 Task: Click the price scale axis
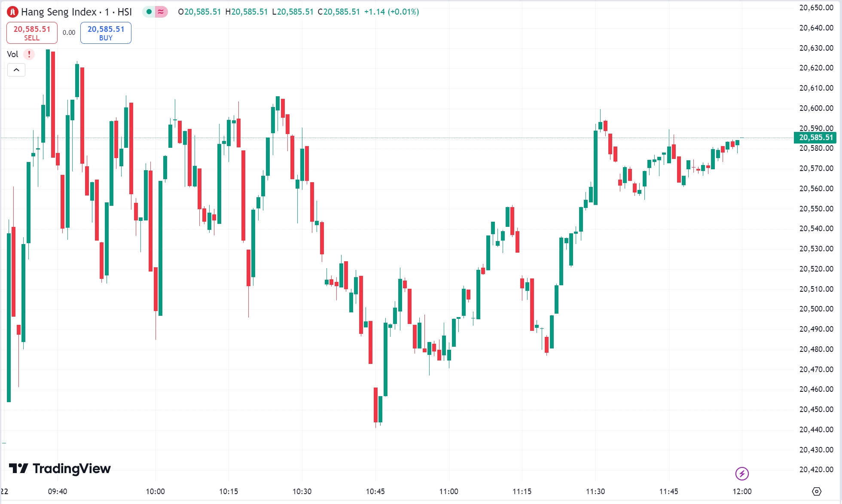coord(815,258)
